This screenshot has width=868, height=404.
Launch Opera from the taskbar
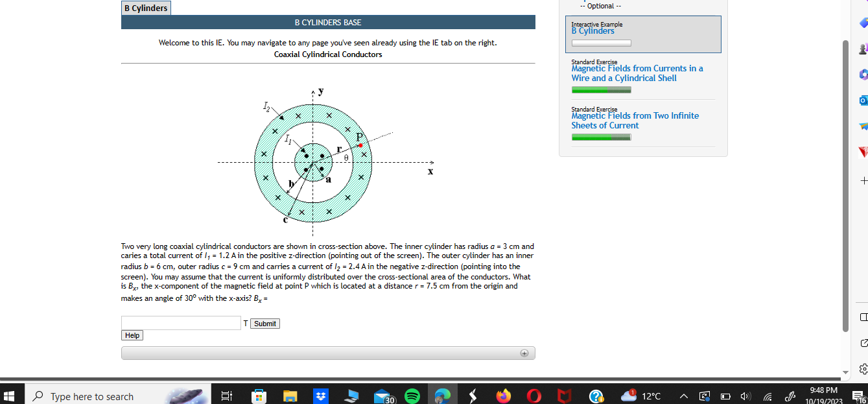[x=534, y=396]
